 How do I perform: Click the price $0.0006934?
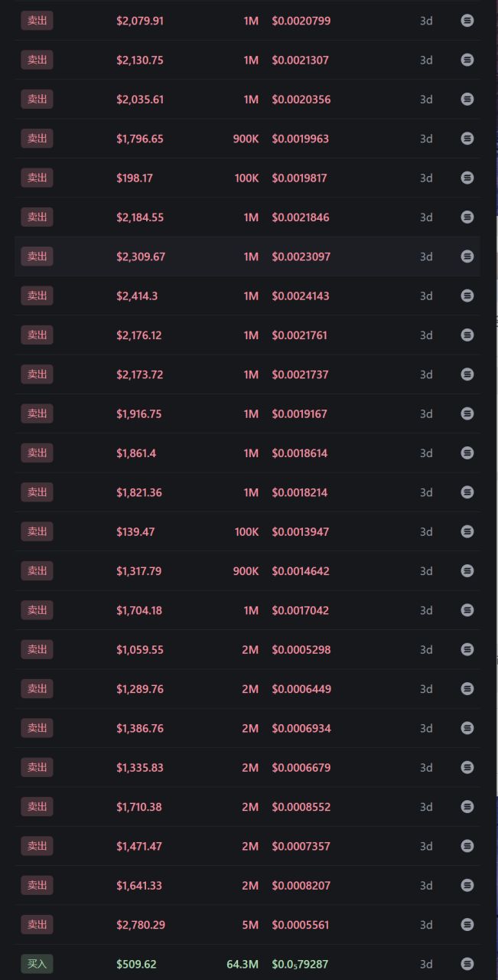pyautogui.click(x=301, y=728)
